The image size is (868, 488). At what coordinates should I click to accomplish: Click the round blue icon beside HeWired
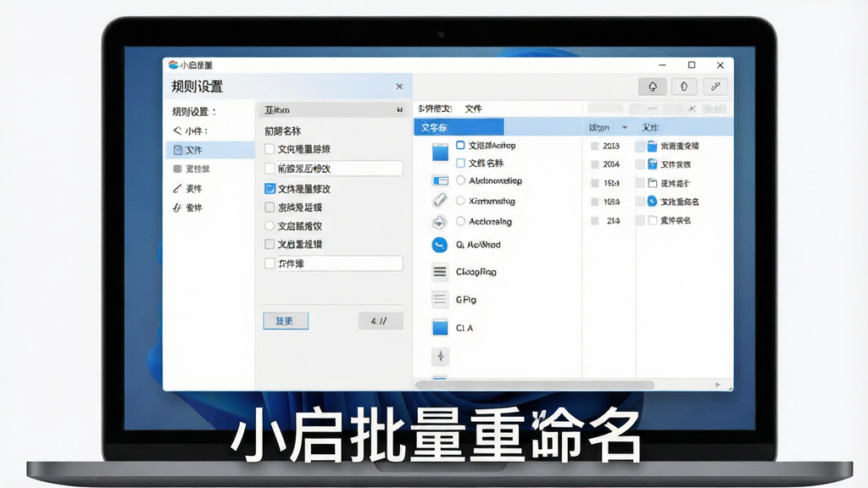coord(440,245)
